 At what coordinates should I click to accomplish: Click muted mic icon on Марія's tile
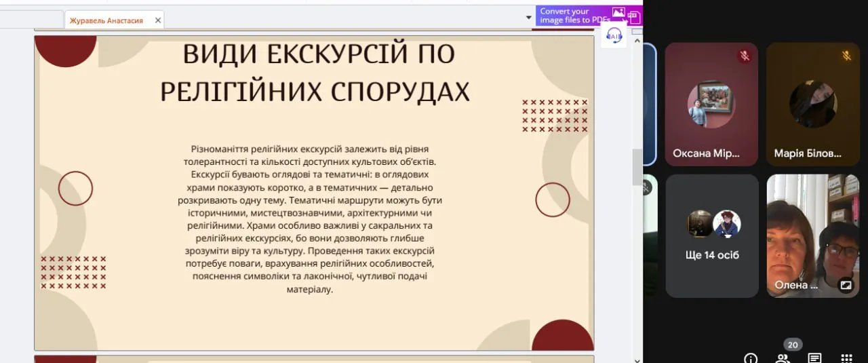point(846,56)
